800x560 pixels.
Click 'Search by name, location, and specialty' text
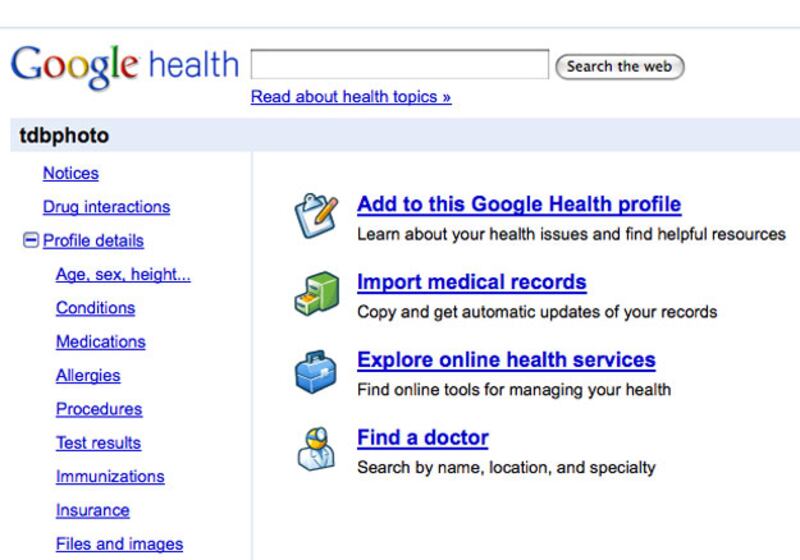click(x=506, y=467)
